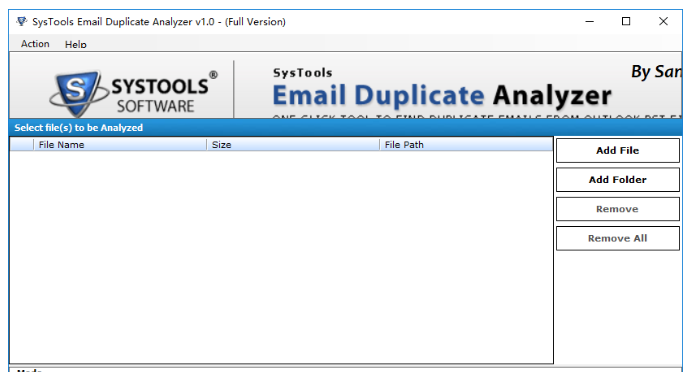This screenshot has width=691, height=372.
Task: Sort by Size column header
Action: [293, 145]
